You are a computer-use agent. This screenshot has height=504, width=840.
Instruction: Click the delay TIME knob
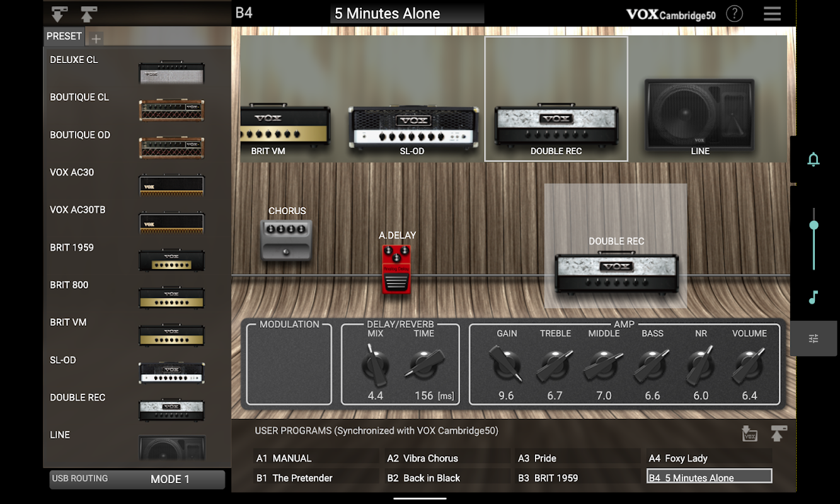(424, 364)
